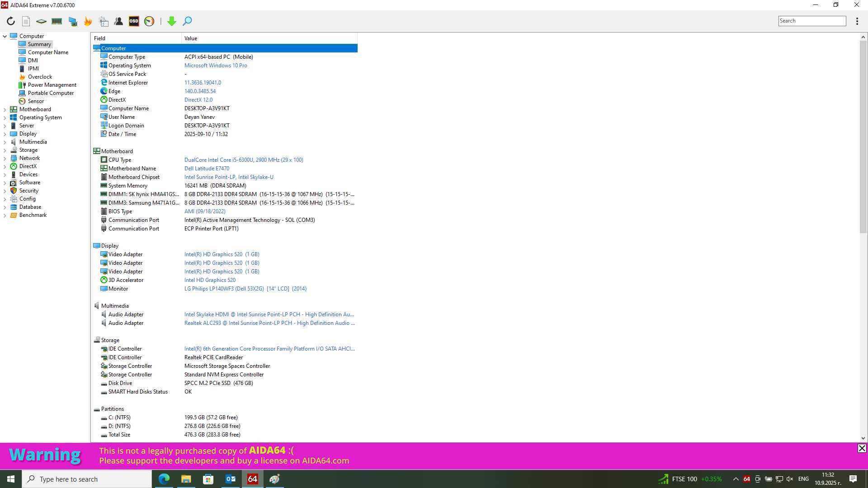Click the green download arrow update icon

point(171,21)
